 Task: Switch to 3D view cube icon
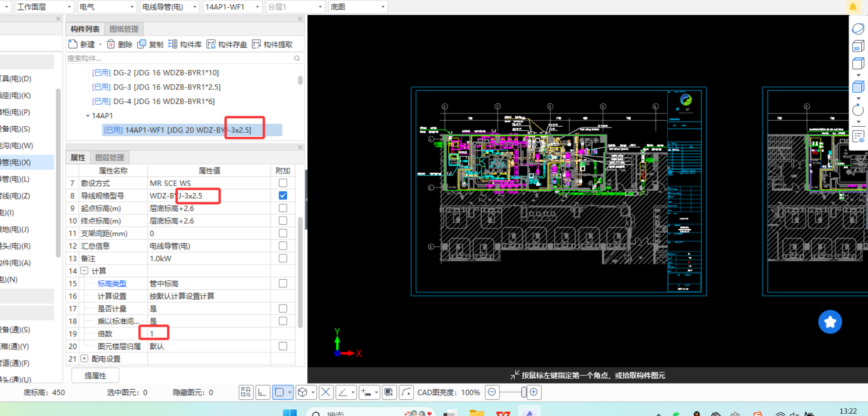[x=858, y=46]
